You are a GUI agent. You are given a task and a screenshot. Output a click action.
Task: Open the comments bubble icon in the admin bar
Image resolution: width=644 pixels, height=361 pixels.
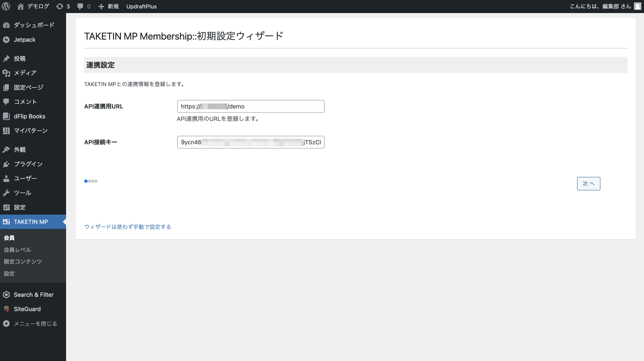click(80, 6)
